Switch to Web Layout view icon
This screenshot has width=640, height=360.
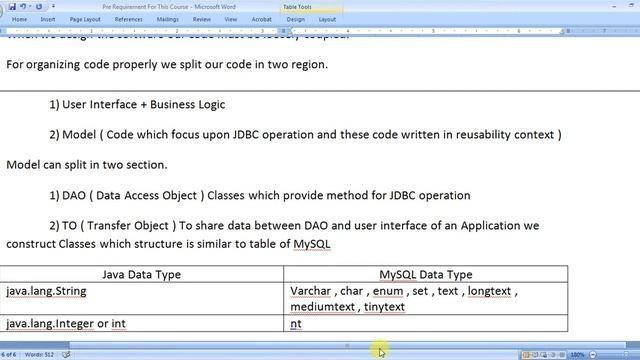[x=544, y=355]
